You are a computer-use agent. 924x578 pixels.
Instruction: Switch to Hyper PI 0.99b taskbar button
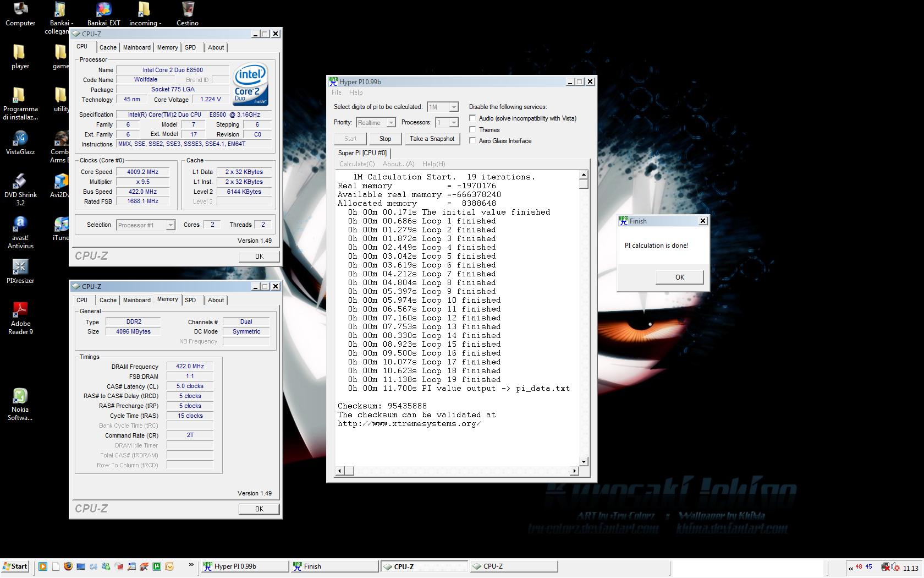coord(244,566)
